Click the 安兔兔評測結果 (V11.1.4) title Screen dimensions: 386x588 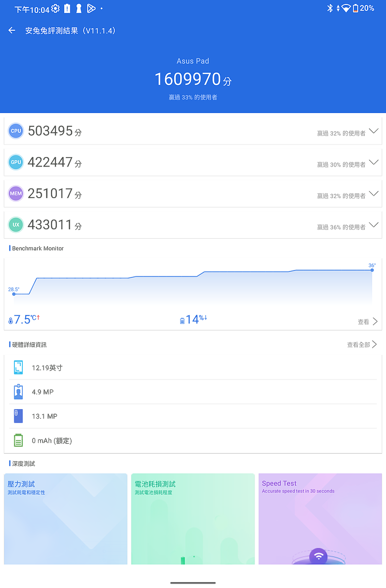[70, 31]
